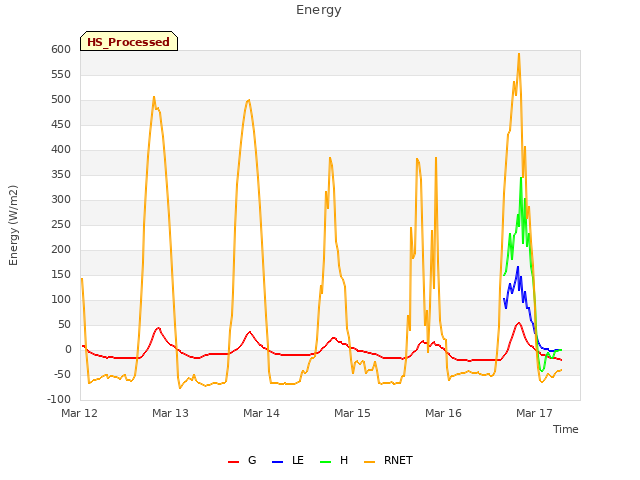Click the 150 y-axis tick label
This screenshot has width=640, height=480.
pyautogui.click(x=61, y=275)
